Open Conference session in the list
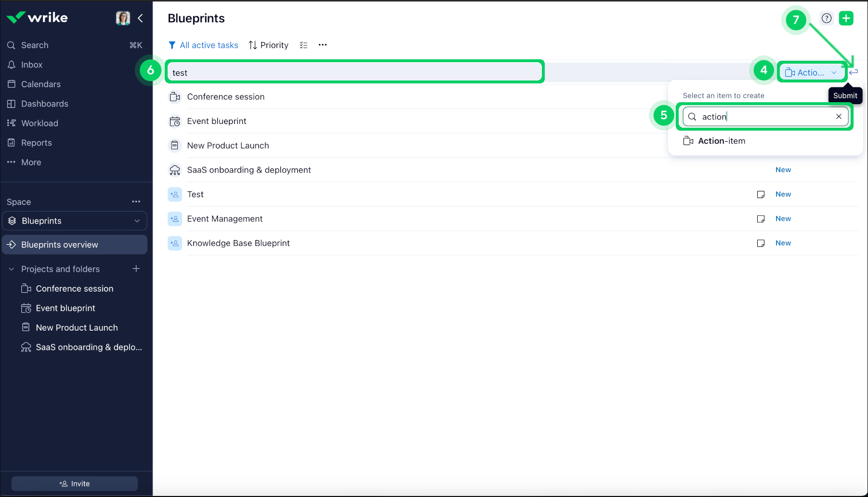The width and height of the screenshot is (868, 497). click(x=225, y=96)
